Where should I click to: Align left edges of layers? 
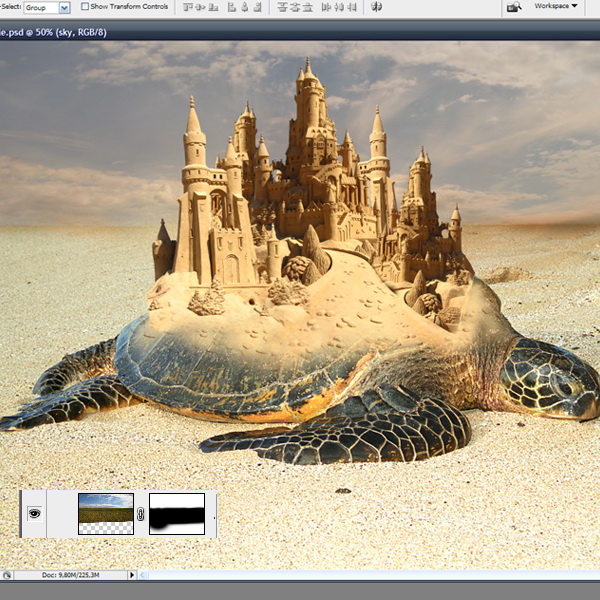click(x=232, y=7)
